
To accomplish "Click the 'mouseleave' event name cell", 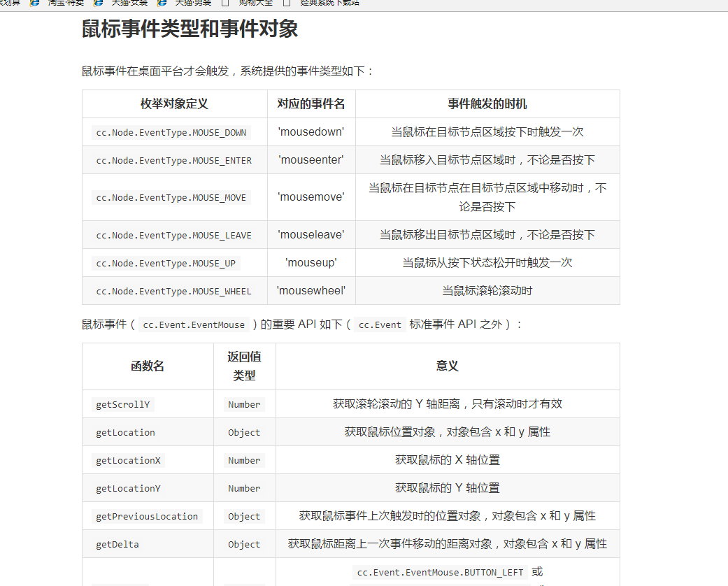I will coord(311,235).
